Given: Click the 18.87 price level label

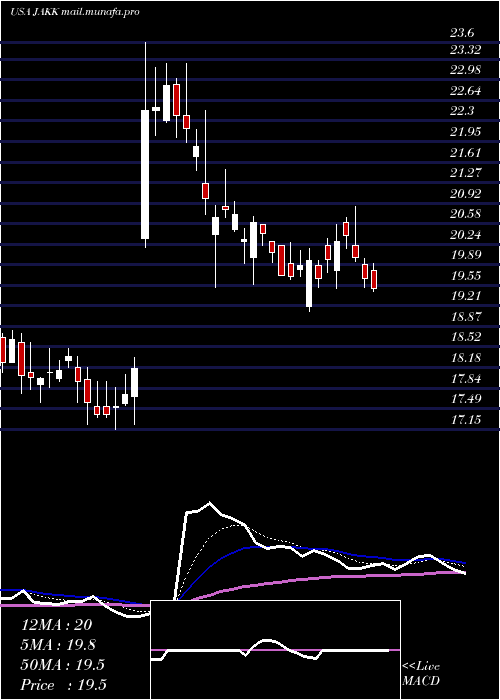Looking at the screenshot, I should pyautogui.click(x=466, y=317).
